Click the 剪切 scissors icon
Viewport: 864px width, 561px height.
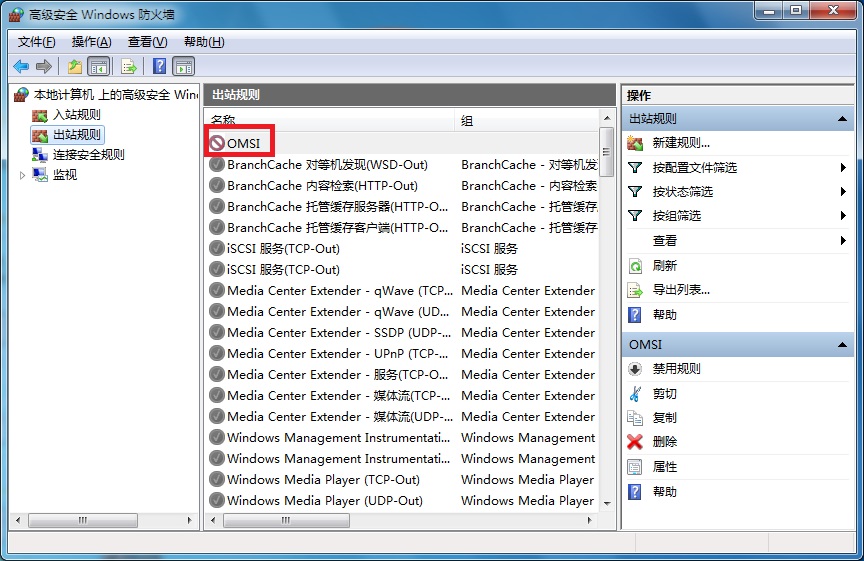[635, 393]
